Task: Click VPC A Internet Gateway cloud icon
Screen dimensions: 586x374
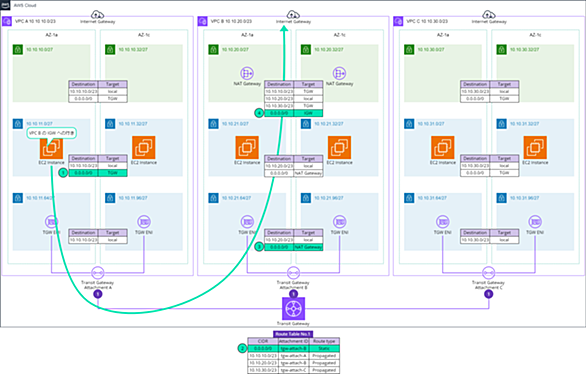Action: tap(98, 15)
